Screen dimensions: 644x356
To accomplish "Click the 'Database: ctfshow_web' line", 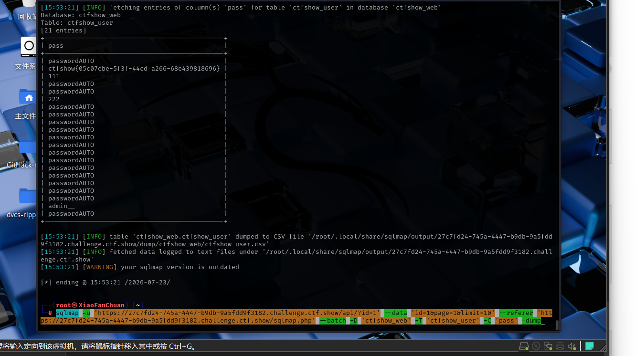I will point(81,15).
